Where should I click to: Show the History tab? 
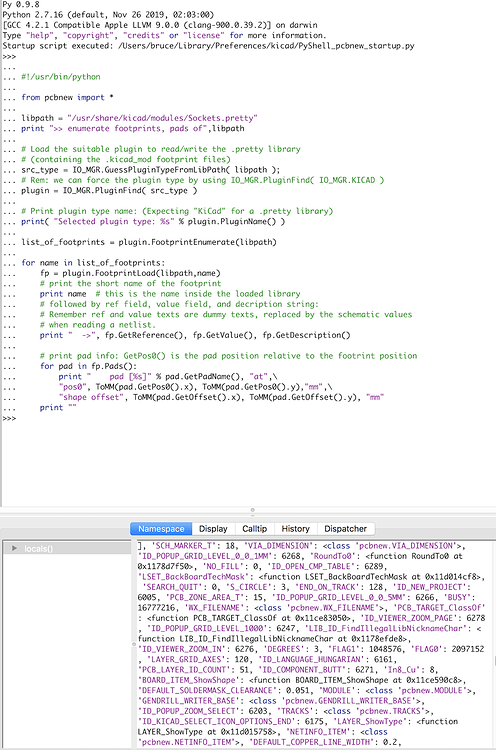pos(296,529)
